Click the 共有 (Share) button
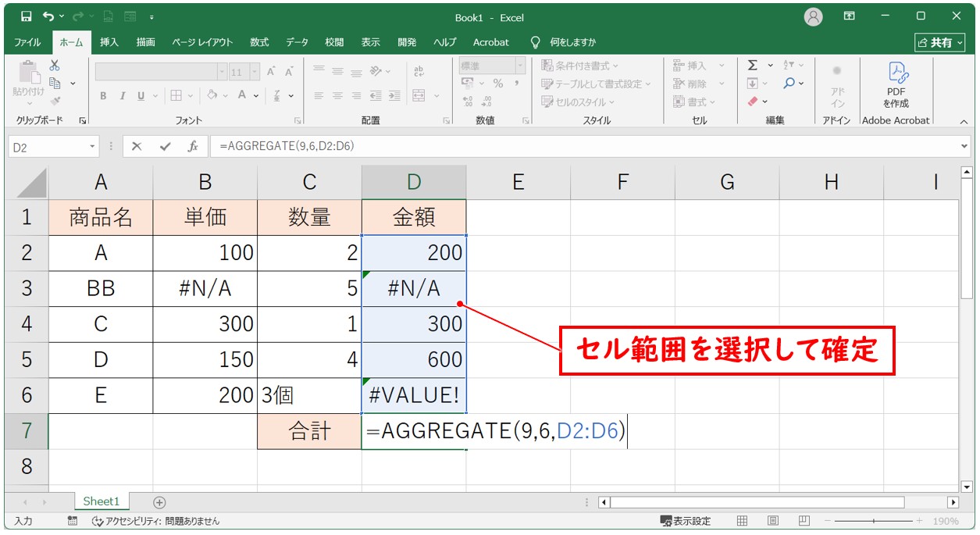Image resolution: width=980 pixels, height=535 pixels. tap(935, 42)
